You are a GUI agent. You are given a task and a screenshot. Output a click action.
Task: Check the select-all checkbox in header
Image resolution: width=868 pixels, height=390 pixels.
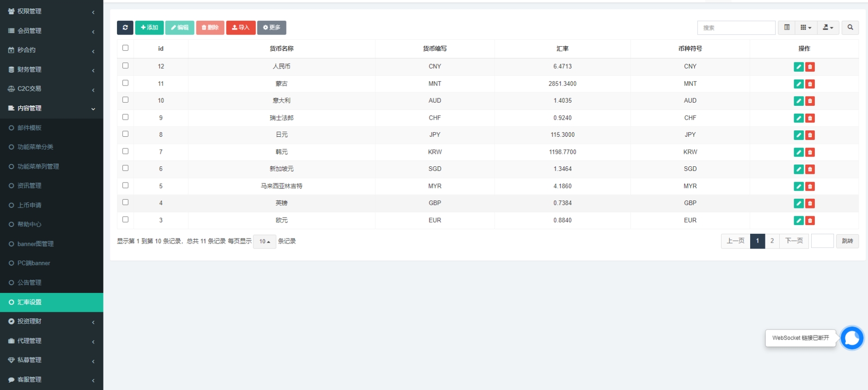tap(125, 48)
